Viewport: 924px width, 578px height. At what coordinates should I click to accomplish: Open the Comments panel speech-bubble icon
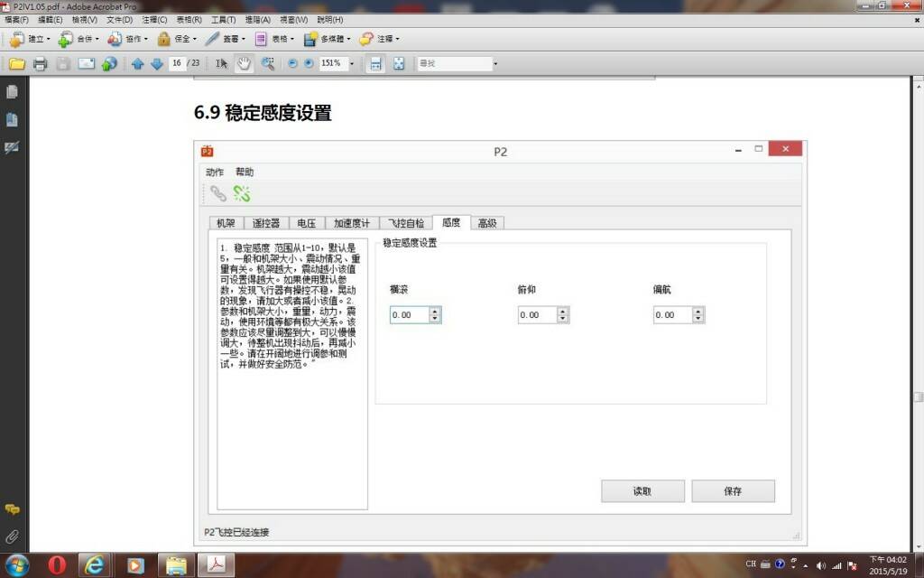pos(12,509)
